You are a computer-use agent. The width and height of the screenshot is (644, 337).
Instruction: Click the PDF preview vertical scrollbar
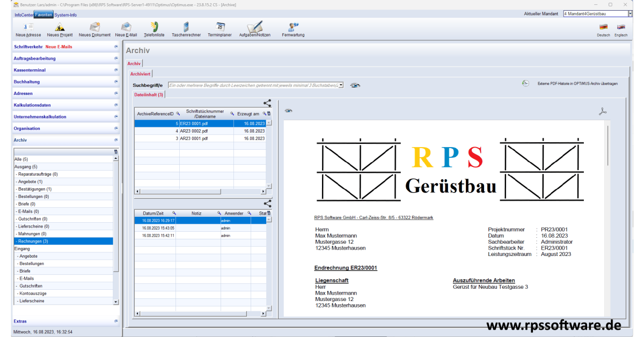tap(608, 145)
